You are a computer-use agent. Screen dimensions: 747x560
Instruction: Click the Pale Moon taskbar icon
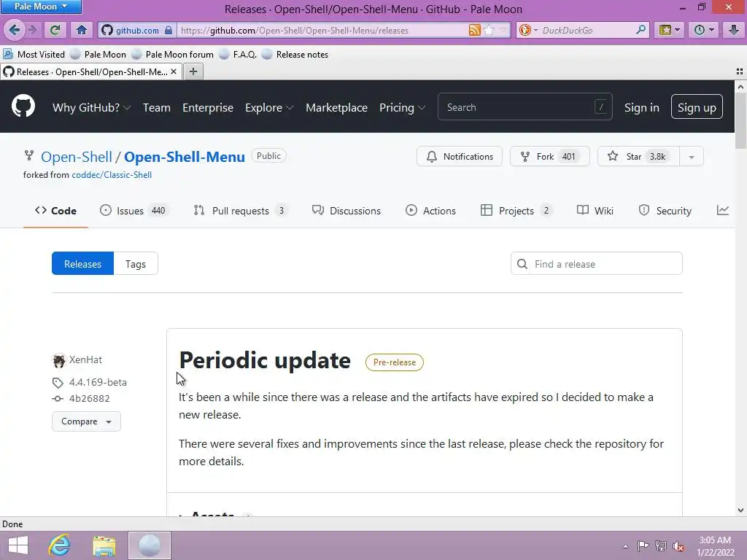[x=149, y=545]
